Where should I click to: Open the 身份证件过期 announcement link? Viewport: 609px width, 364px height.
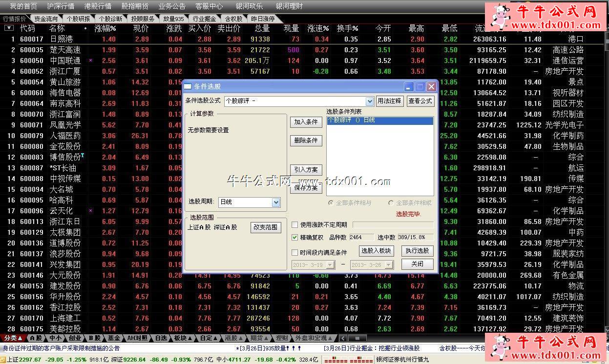(62, 348)
